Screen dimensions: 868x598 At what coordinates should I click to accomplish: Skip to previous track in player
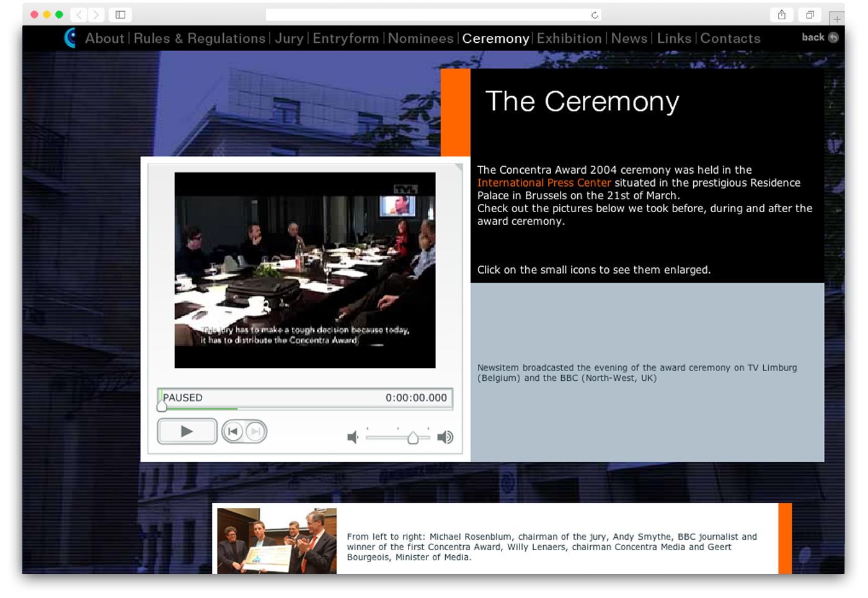(233, 432)
